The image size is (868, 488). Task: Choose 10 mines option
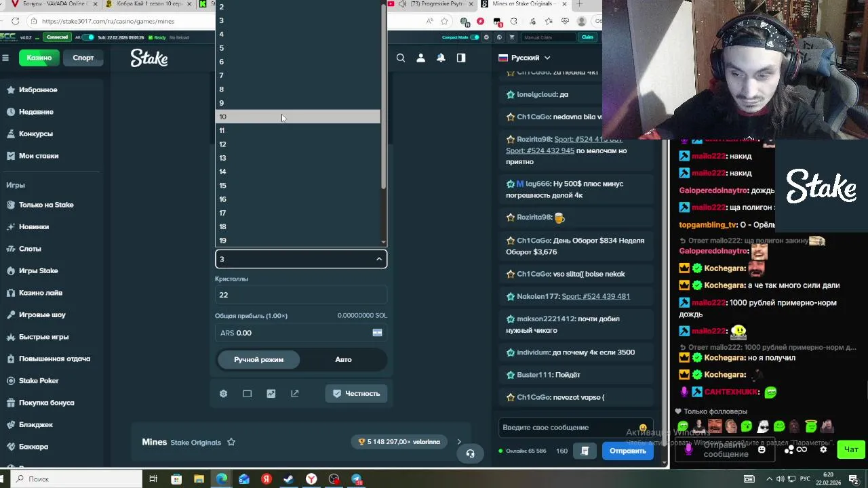point(298,117)
